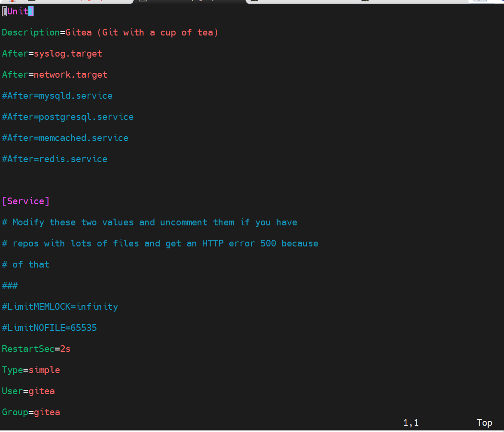Click the After=network.target line

[x=55, y=75]
